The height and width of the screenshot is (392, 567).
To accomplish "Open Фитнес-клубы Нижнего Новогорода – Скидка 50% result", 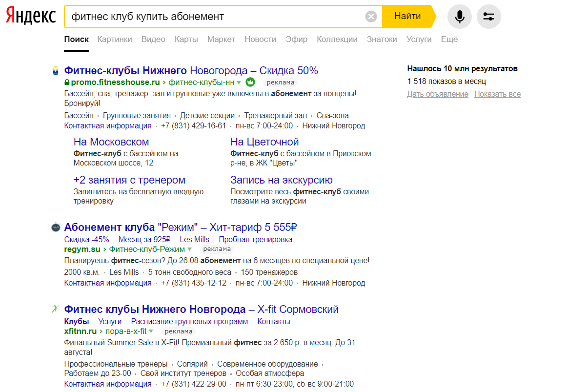I will (191, 70).
